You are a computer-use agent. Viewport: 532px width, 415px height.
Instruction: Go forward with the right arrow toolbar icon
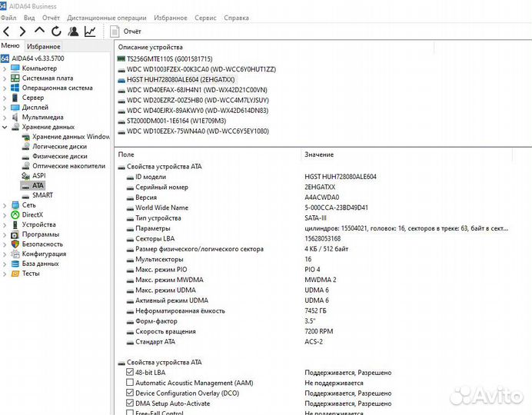(x=22, y=32)
